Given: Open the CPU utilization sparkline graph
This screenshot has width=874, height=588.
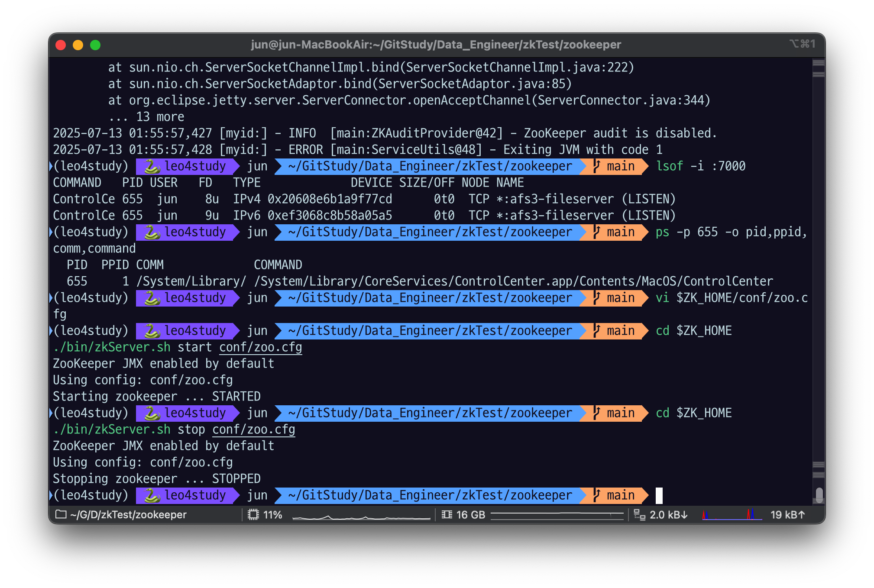Looking at the screenshot, I should pyautogui.click(x=361, y=516).
